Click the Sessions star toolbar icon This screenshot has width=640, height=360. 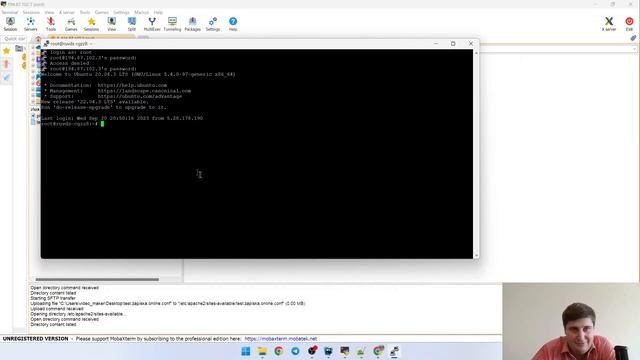point(91,24)
